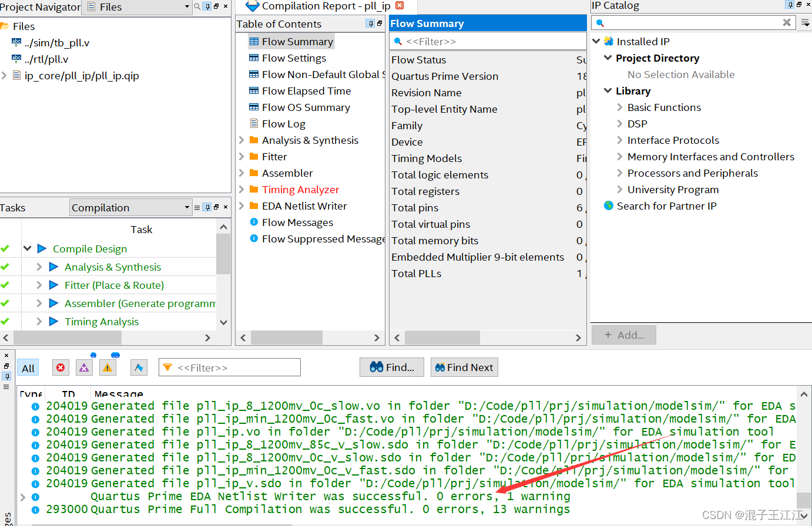
Task: Pin the Table of Contents panel
Action: (370, 23)
